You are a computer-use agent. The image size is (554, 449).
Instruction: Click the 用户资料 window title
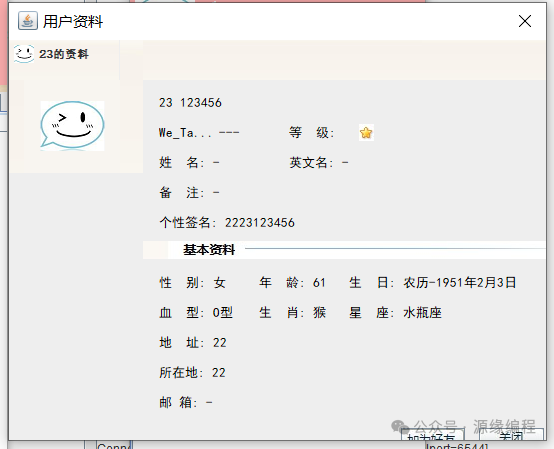73,22
